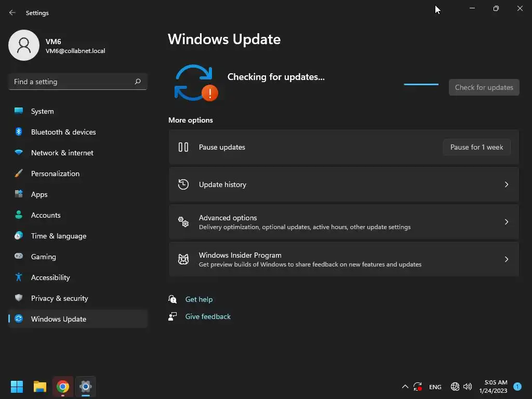Click the Give feedback person icon
The width and height of the screenshot is (532, 399).
tap(172, 316)
